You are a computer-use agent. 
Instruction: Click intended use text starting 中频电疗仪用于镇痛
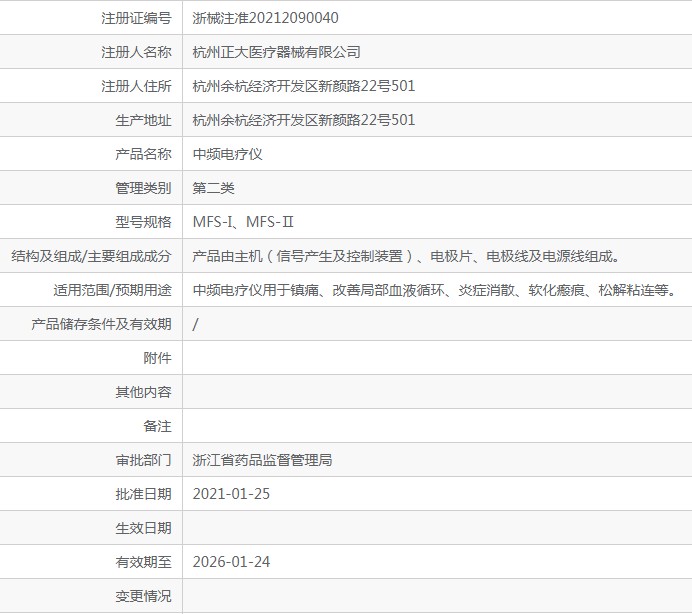(x=434, y=290)
